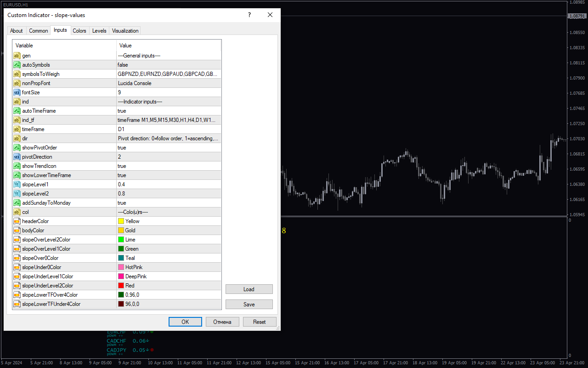
Task: Click the DeepPink swatch for slopeUnderLevel1Color
Action: tap(121, 276)
